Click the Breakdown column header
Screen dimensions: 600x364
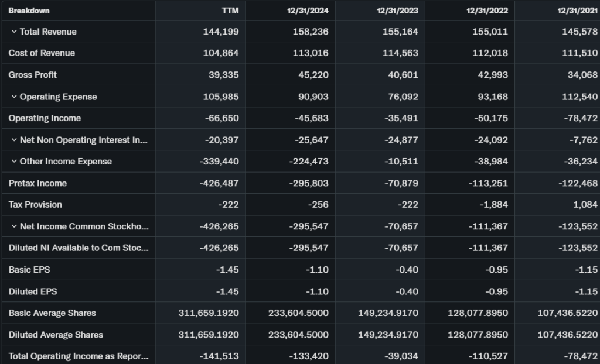tap(29, 11)
